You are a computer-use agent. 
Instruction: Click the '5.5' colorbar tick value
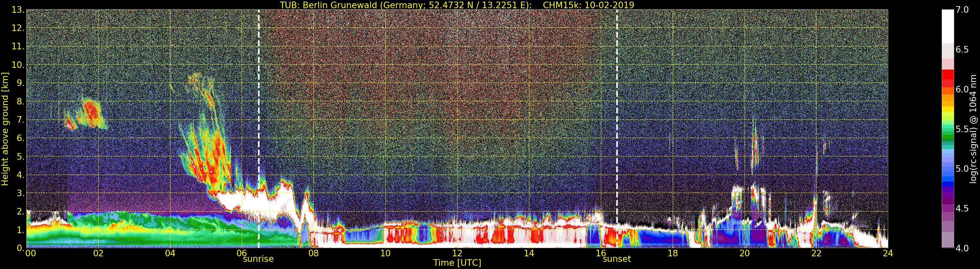(x=962, y=129)
